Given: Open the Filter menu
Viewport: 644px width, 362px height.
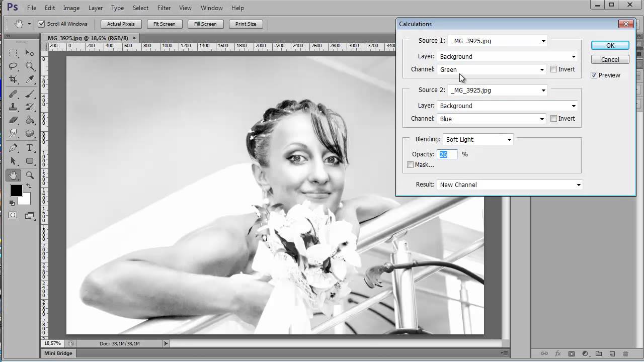Looking at the screenshot, I should click(164, 8).
